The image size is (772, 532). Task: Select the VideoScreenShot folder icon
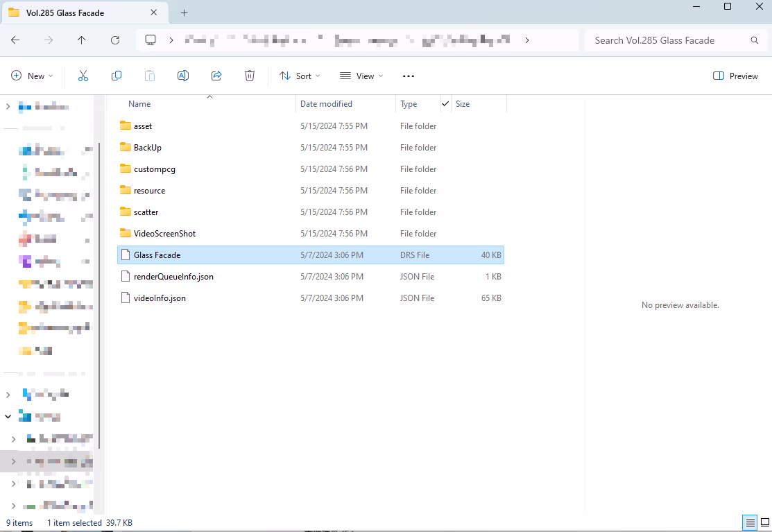coord(126,233)
